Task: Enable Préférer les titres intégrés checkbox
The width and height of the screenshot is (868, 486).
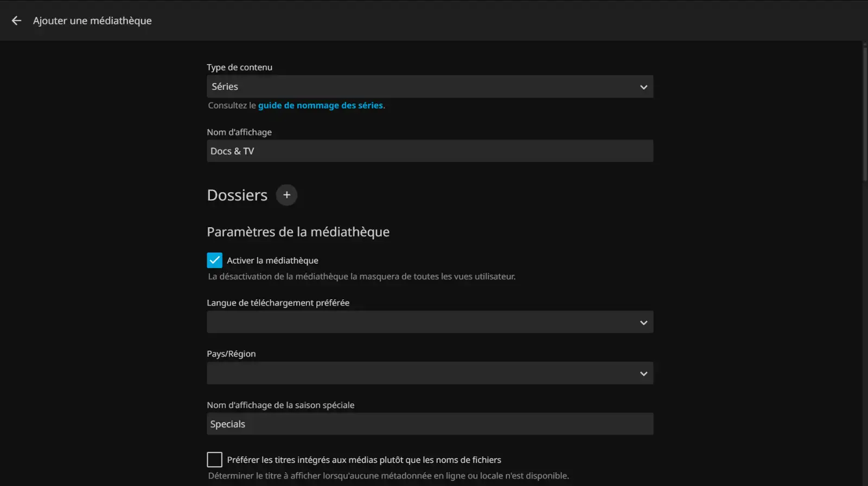Action: point(214,460)
